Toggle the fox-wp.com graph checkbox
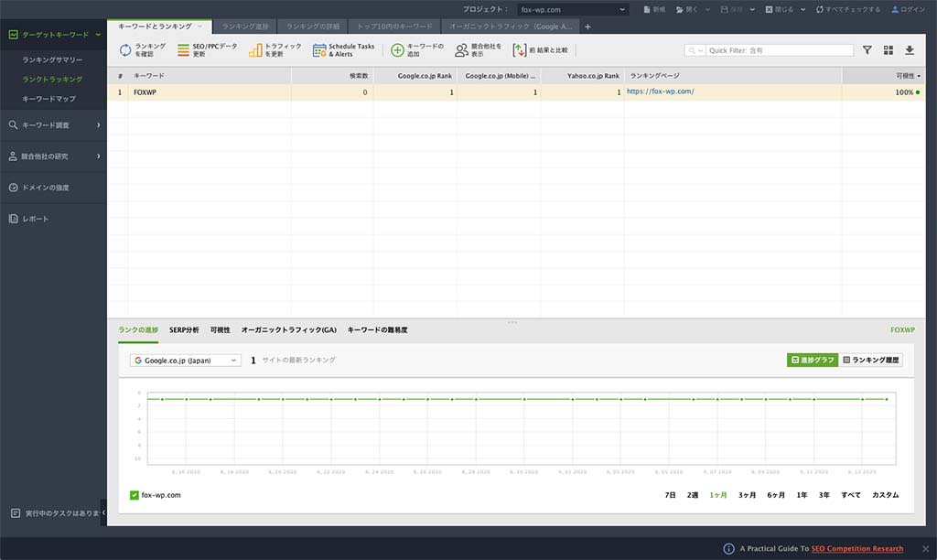This screenshot has width=937, height=560. pyautogui.click(x=134, y=495)
